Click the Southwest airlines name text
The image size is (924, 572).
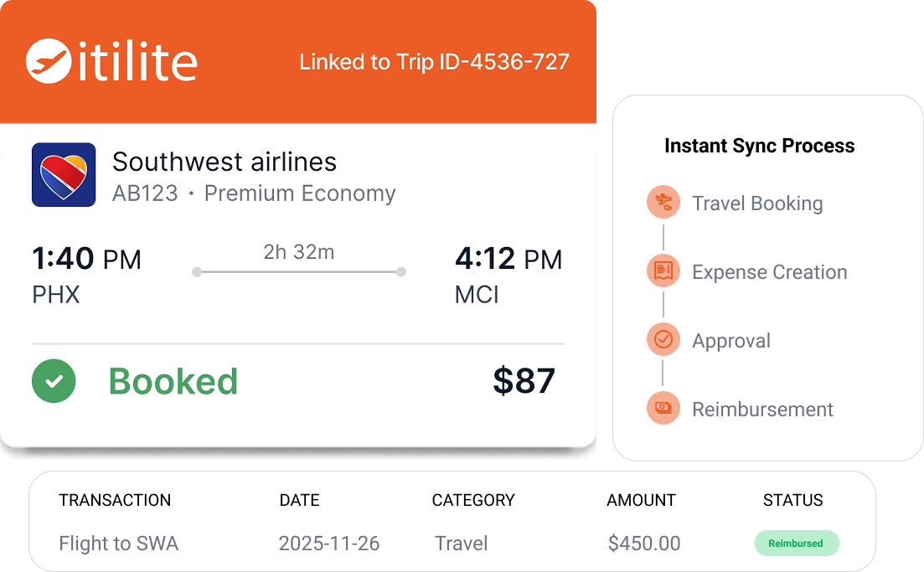tap(225, 162)
